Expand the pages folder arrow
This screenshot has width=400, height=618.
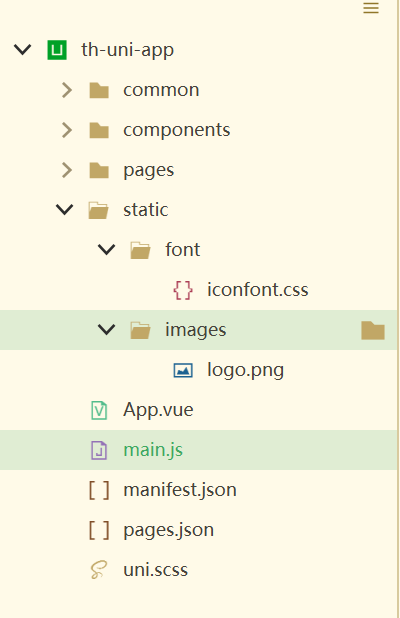67,170
